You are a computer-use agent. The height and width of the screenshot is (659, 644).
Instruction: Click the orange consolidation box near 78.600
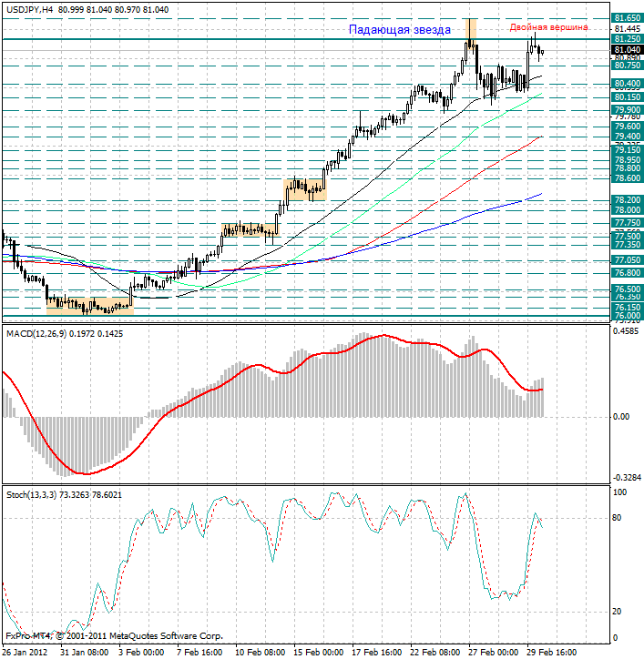coord(305,189)
